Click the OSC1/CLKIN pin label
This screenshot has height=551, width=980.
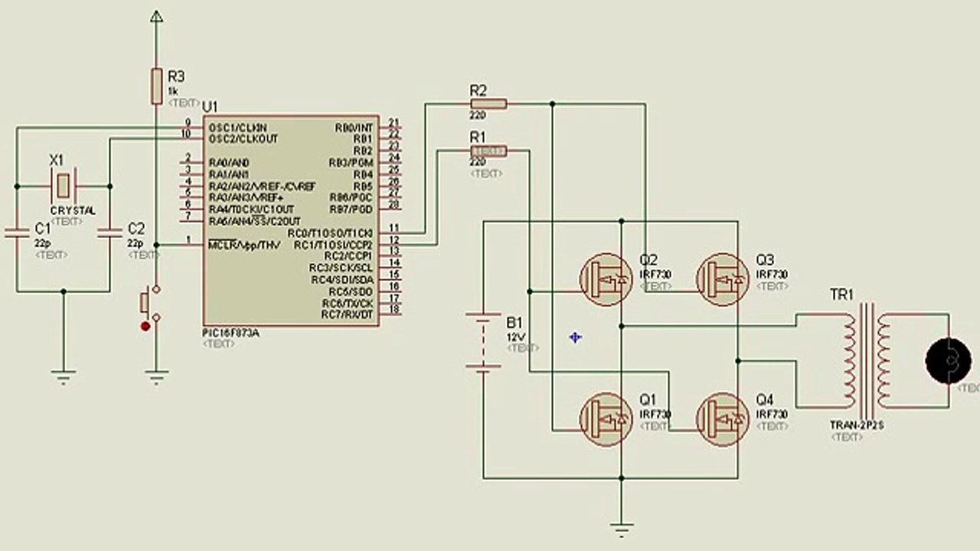coord(238,127)
